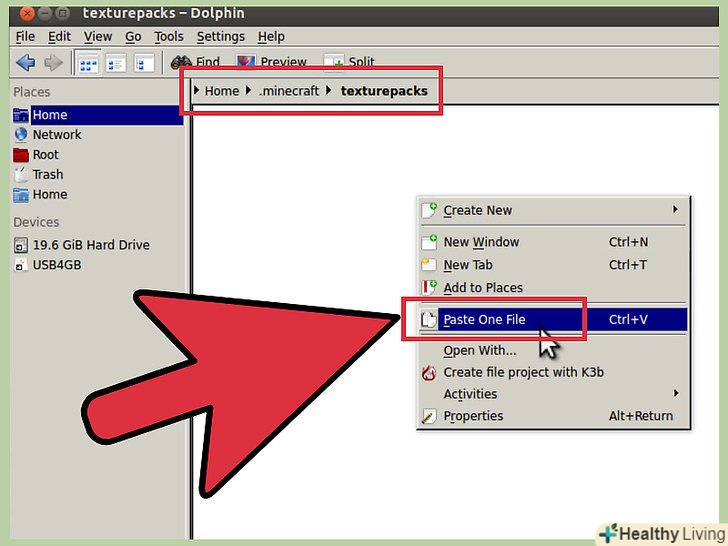
Task: Click the Paste clipboard icon
Action: click(x=429, y=319)
